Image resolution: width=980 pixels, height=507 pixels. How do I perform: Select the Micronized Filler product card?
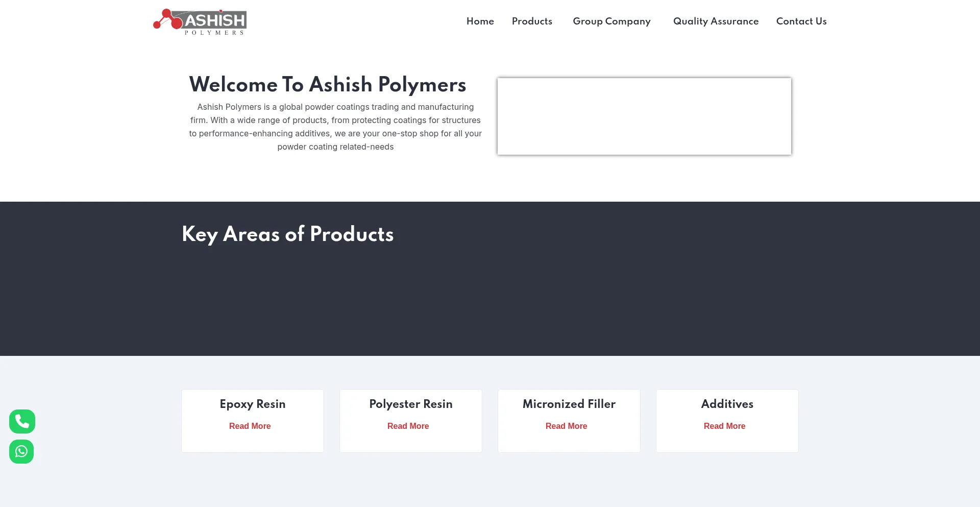point(569,420)
